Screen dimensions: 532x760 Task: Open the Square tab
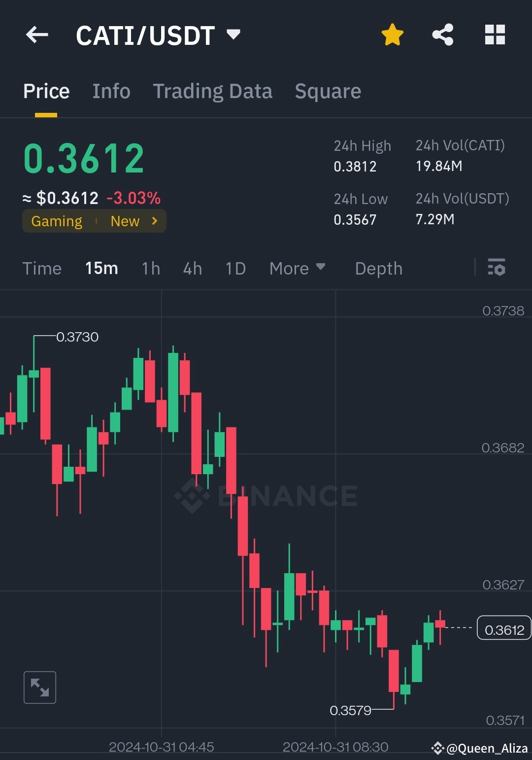(x=328, y=91)
